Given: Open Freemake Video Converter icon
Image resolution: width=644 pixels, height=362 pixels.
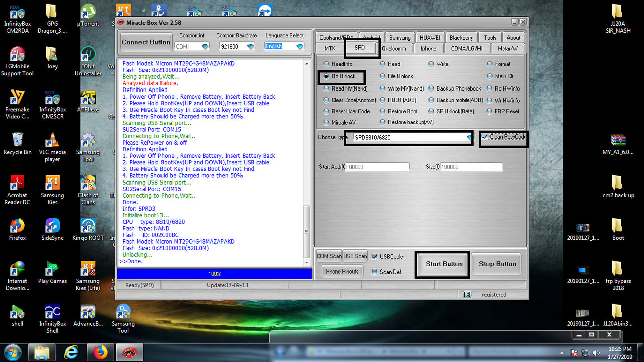Looking at the screenshot, I should point(17,104).
